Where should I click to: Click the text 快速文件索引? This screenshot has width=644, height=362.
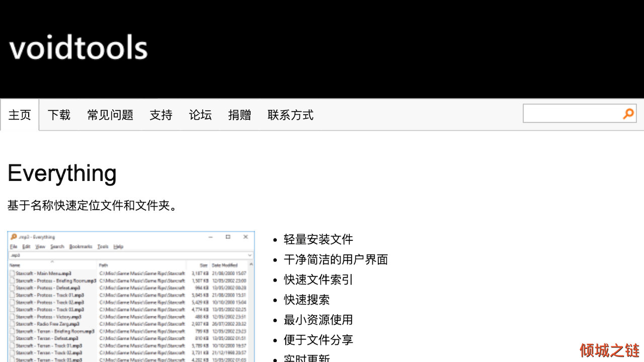pos(318,280)
